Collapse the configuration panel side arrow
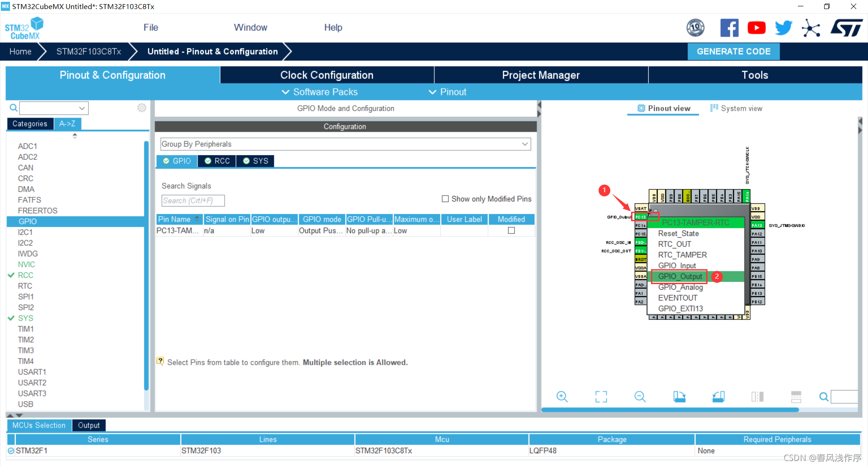 click(x=539, y=109)
